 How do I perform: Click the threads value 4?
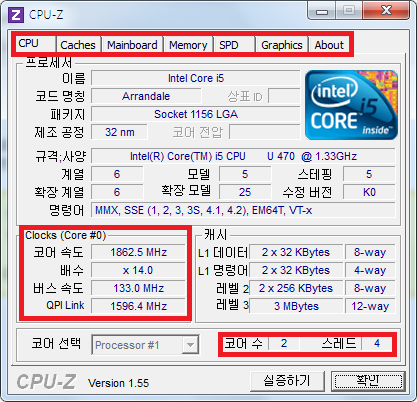(x=377, y=343)
